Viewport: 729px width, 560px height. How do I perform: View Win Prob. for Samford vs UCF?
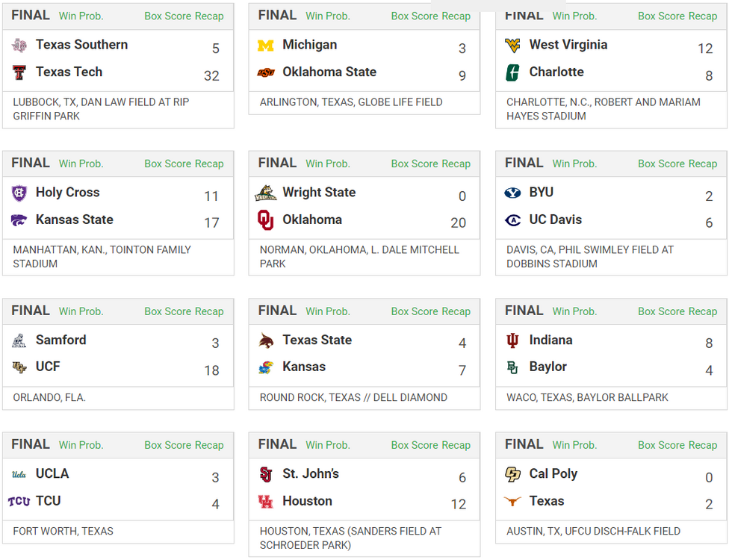pyautogui.click(x=81, y=311)
